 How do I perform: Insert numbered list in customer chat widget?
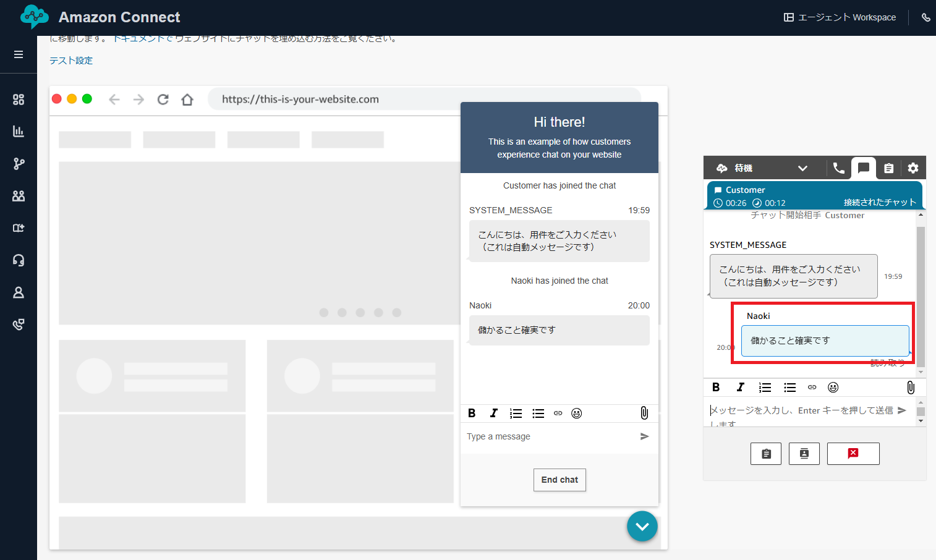pos(516,414)
